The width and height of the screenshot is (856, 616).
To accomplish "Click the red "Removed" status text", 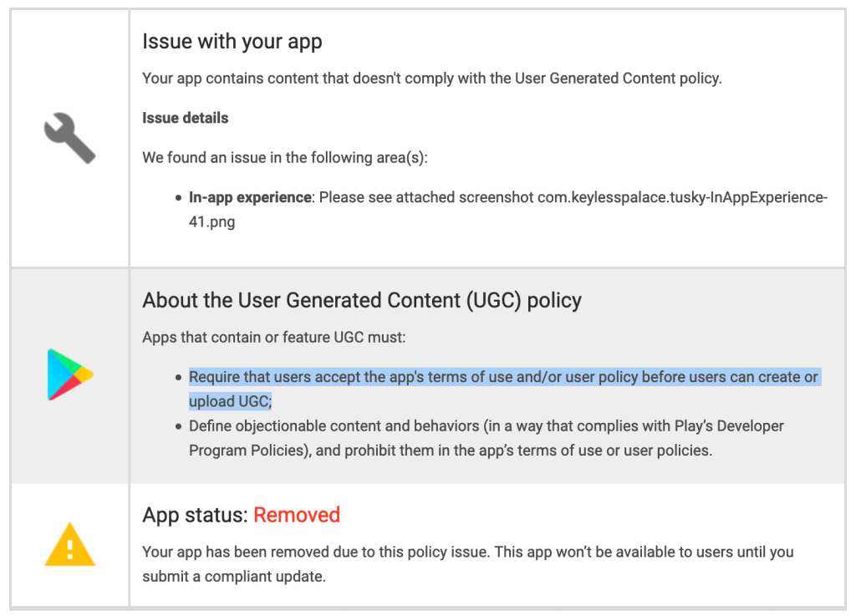I will tap(297, 515).
